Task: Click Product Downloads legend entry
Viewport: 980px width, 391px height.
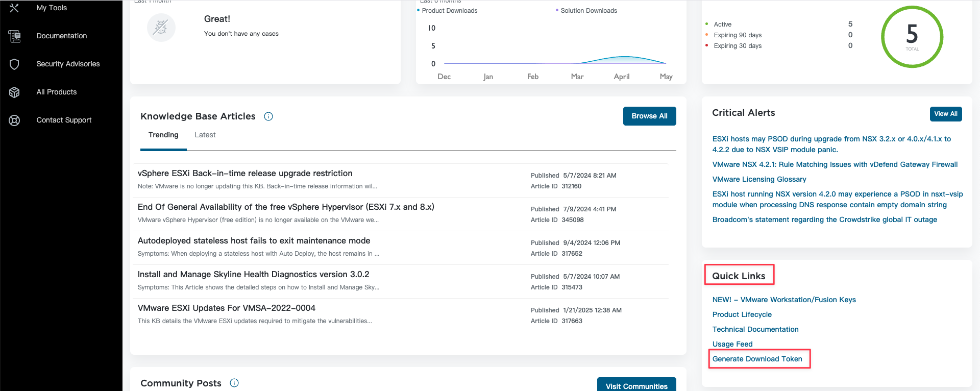Action: 447,11
